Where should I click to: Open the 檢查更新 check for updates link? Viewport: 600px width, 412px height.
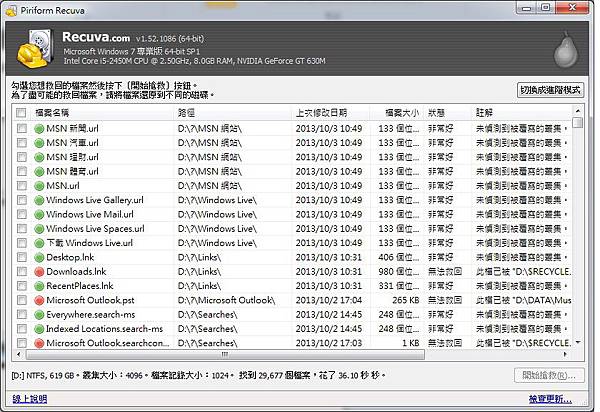point(550,399)
